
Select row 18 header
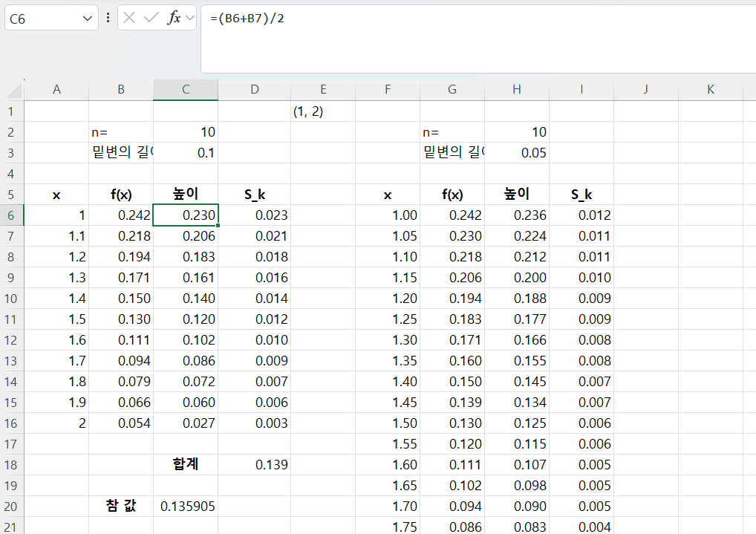[x=12, y=465]
